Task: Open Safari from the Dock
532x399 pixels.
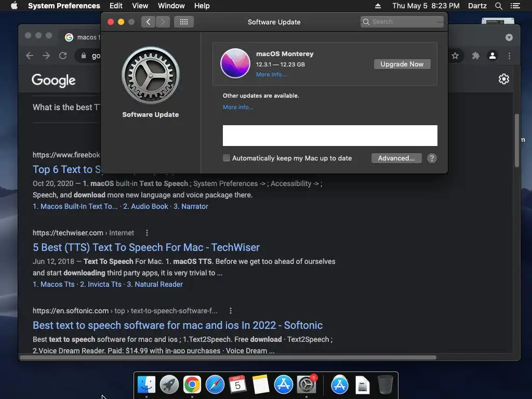Action: pyautogui.click(x=215, y=384)
